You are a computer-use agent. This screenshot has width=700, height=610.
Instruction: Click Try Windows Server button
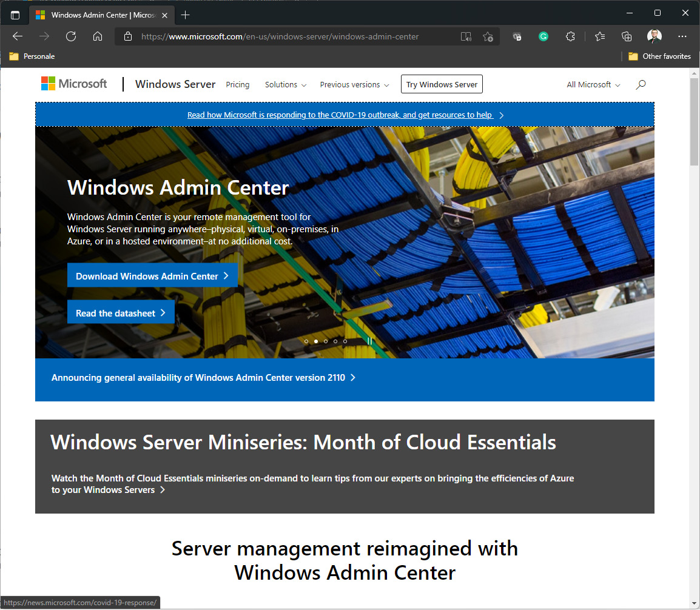pos(442,84)
